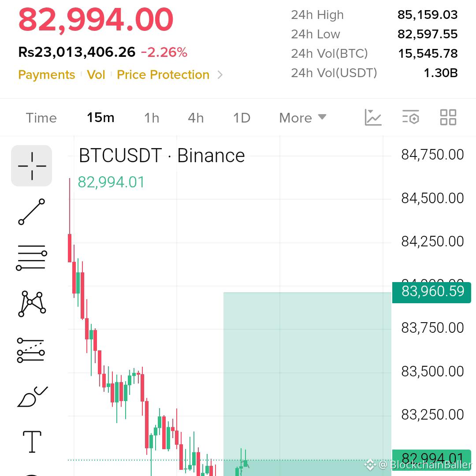Choose the horizontal lines Fibonacci tool

coord(32,258)
